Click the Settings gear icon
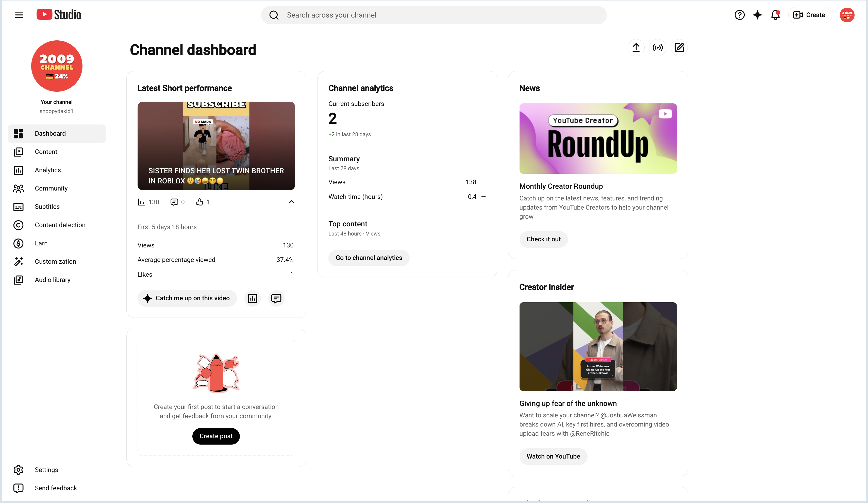 [18, 469]
